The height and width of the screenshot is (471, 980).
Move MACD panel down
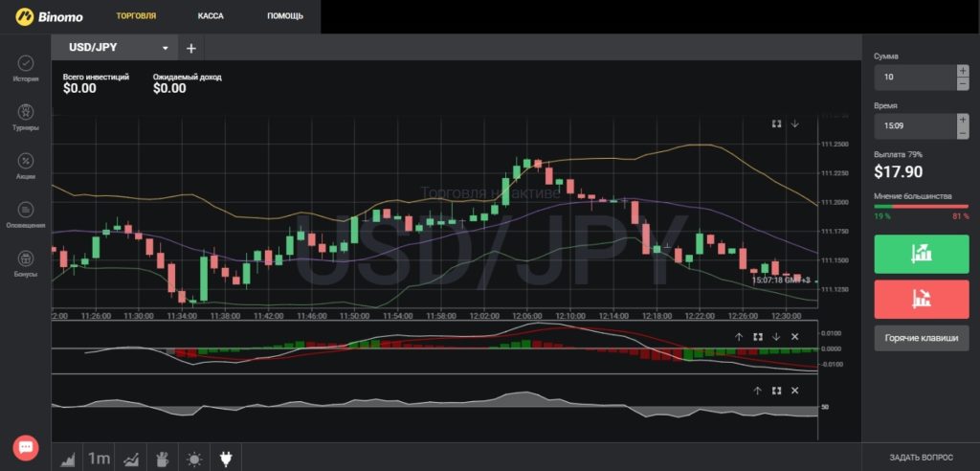776,337
